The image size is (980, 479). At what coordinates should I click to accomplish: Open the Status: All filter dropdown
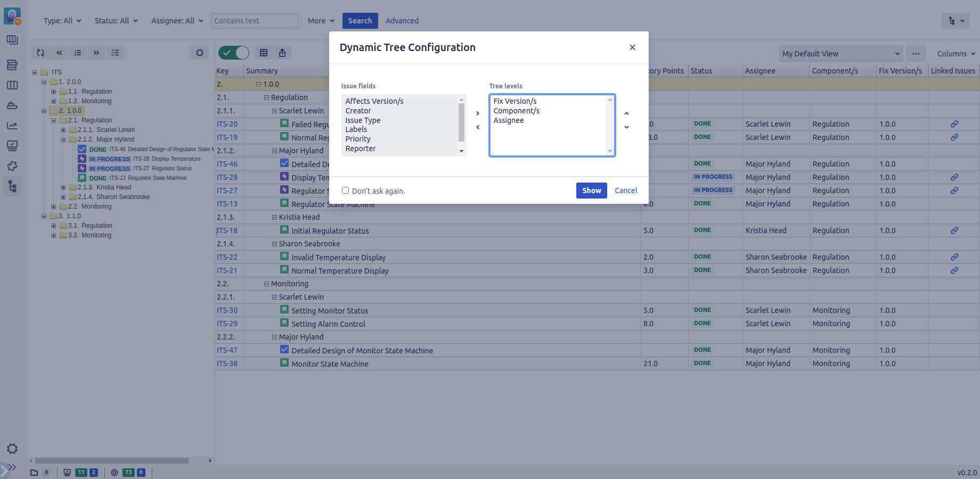pyautogui.click(x=116, y=21)
